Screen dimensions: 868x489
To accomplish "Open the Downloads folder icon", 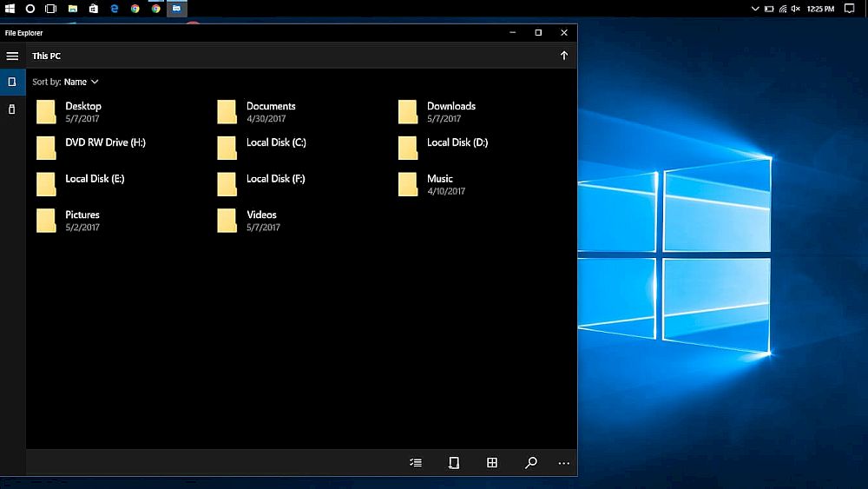I will pyautogui.click(x=408, y=111).
